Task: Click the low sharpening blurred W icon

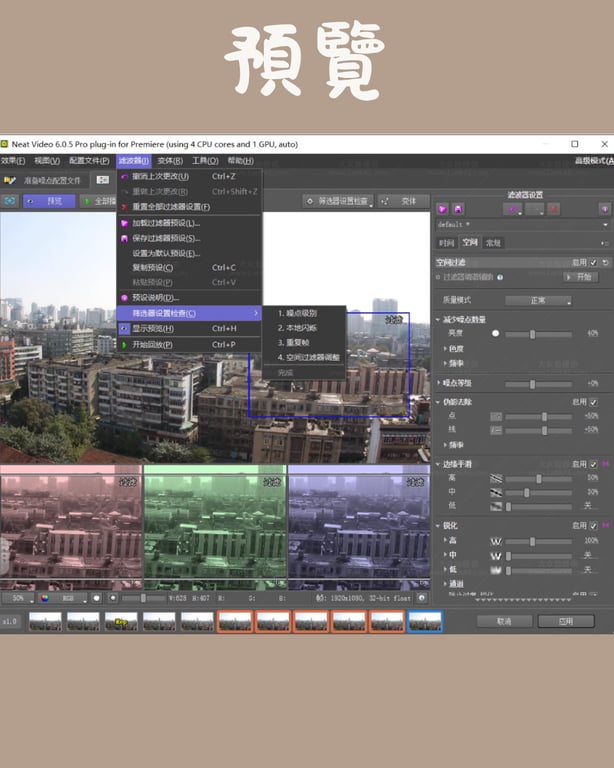Action: (496, 570)
